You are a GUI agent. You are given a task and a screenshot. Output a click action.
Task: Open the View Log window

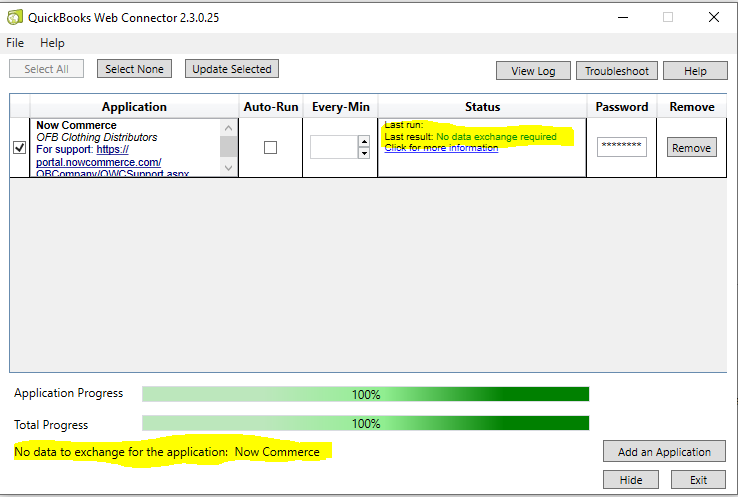533,71
